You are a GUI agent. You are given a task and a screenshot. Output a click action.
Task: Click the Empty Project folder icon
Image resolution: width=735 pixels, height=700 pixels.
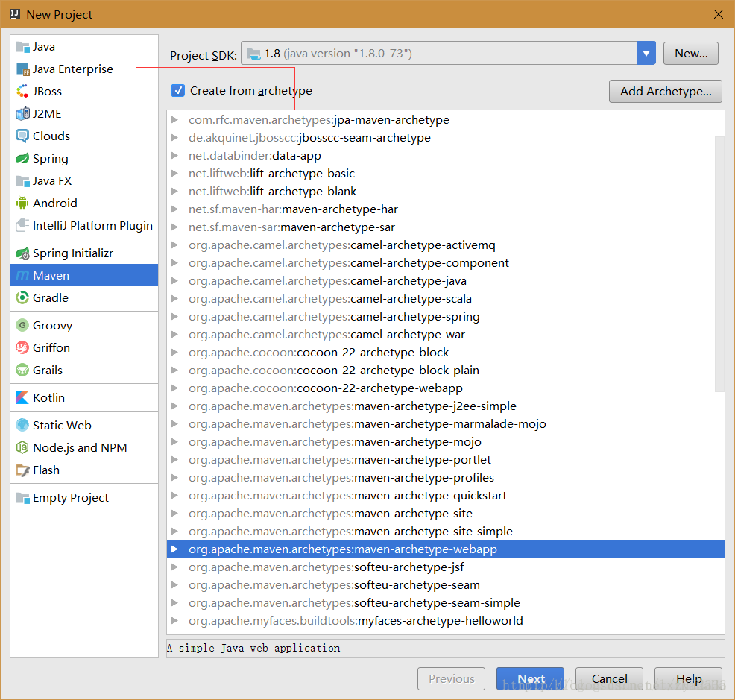tap(22, 497)
